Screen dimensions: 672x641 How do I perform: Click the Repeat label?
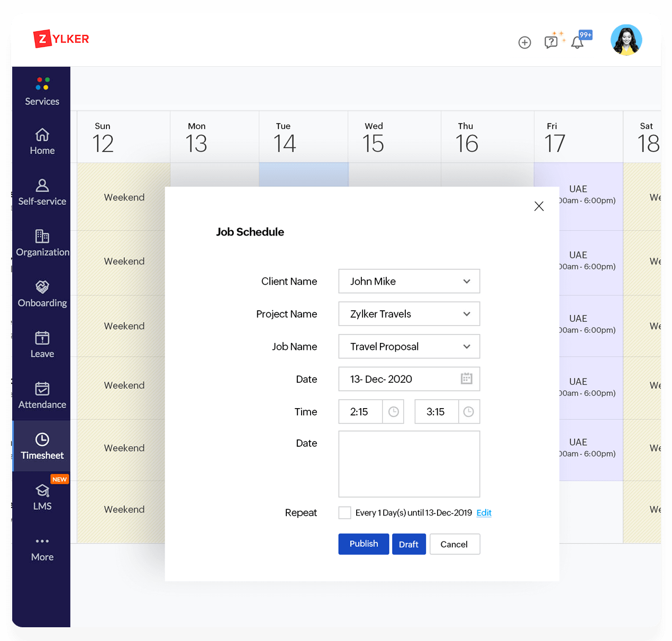pyautogui.click(x=301, y=512)
